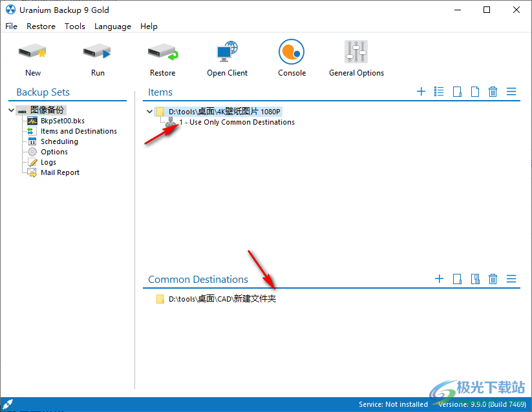The image size is (532, 412).
Task: Open the Language menu
Action: tap(112, 26)
